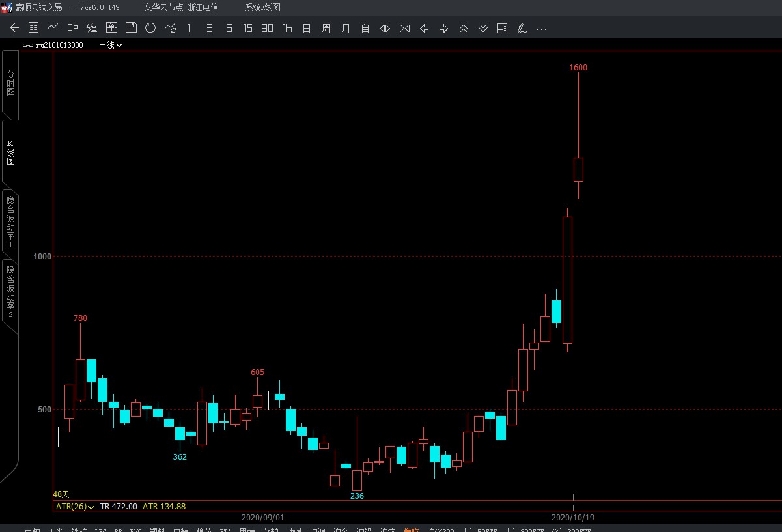Open the more options (…) toolbar menu
782x532 pixels.
click(x=541, y=28)
